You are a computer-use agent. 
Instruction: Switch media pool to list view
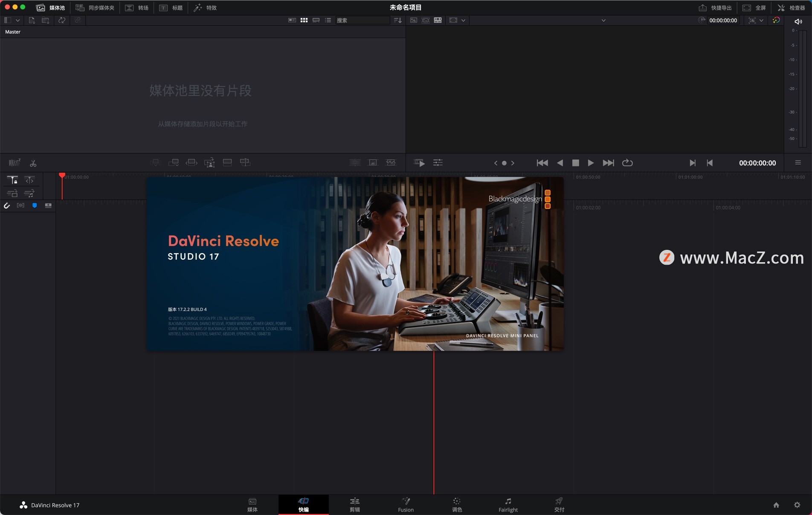(x=328, y=20)
